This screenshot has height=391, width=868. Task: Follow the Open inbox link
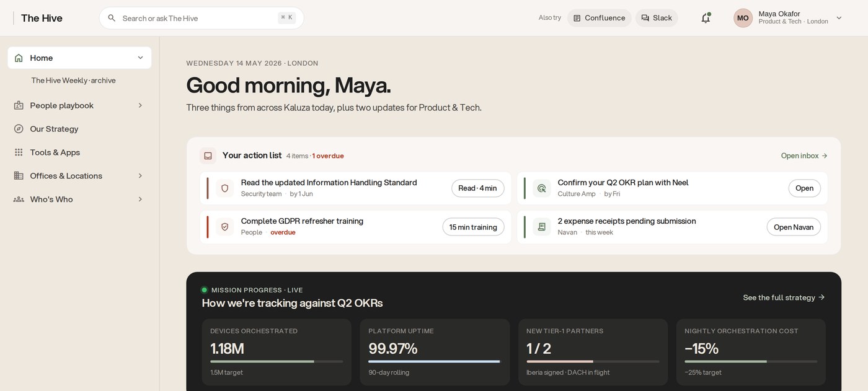click(x=804, y=156)
